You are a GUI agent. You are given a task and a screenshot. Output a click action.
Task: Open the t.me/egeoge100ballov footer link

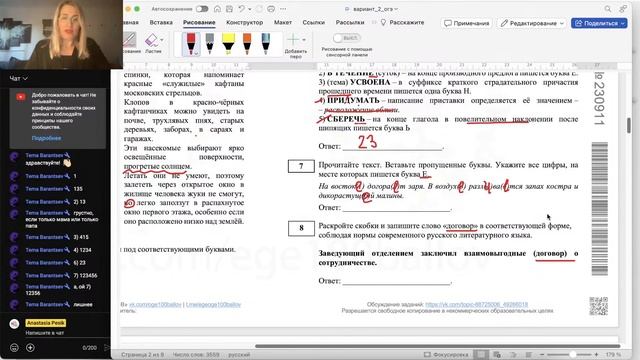[213, 304]
